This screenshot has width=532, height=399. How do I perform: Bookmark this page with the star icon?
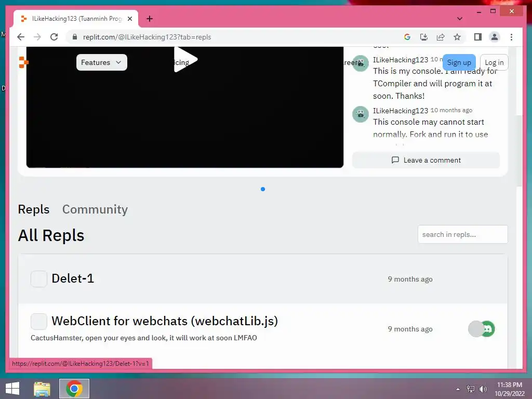(457, 37)
